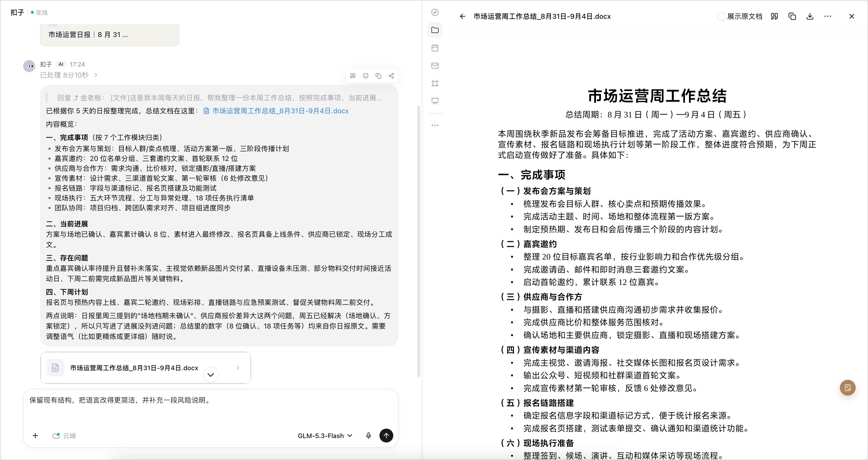Toggle 云端 cloud mode

[x=64, y=435]
